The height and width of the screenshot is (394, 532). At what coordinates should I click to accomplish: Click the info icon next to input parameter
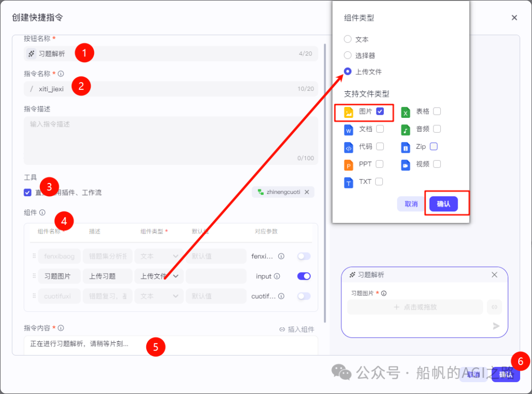tap(277, 276)
